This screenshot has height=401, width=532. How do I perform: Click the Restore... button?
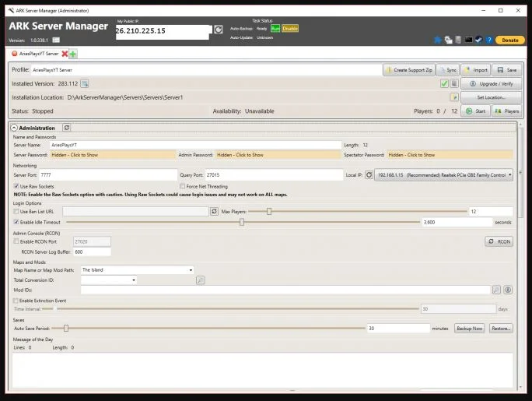[501, 329]
